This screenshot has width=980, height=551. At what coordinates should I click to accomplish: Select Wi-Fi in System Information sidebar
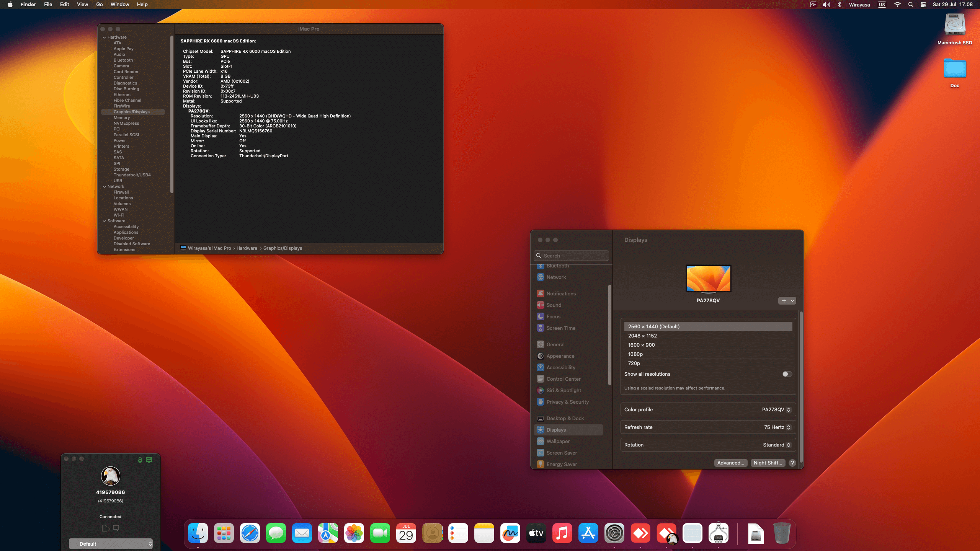133,215
